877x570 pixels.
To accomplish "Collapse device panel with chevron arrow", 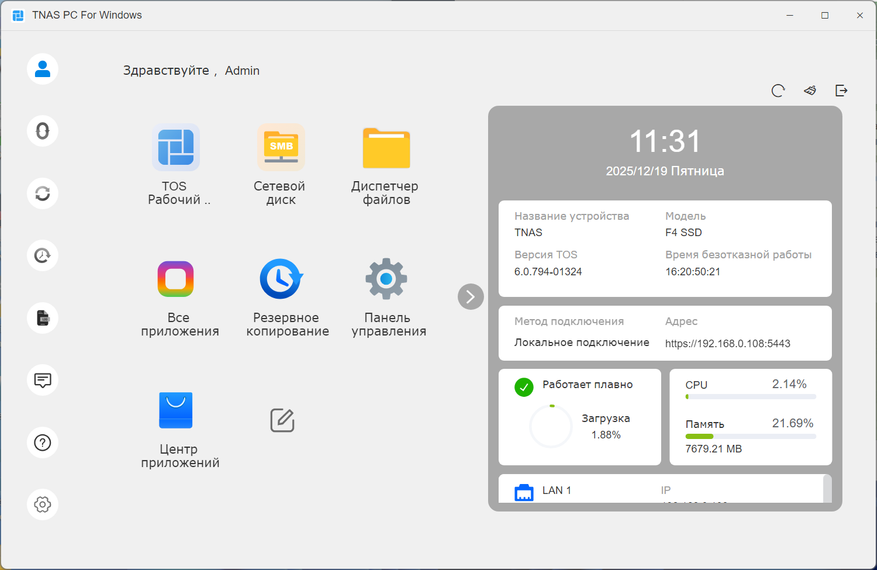I will 470,296.
